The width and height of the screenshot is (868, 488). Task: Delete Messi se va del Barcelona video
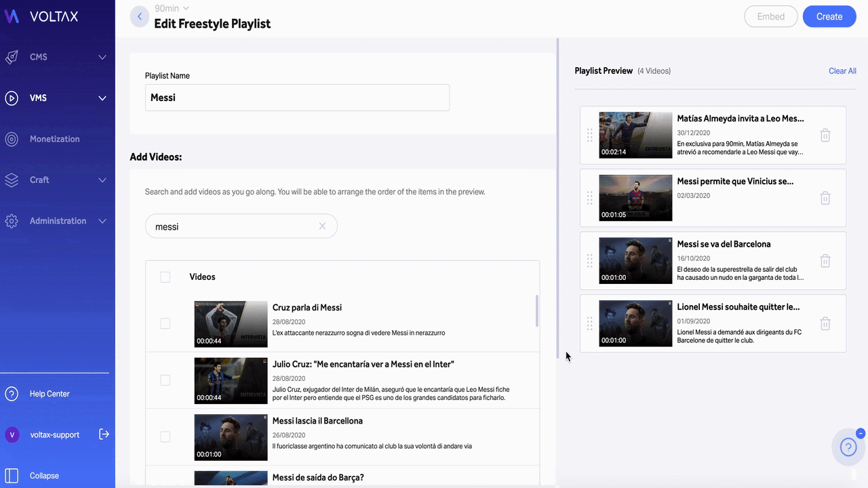(825, 261)
